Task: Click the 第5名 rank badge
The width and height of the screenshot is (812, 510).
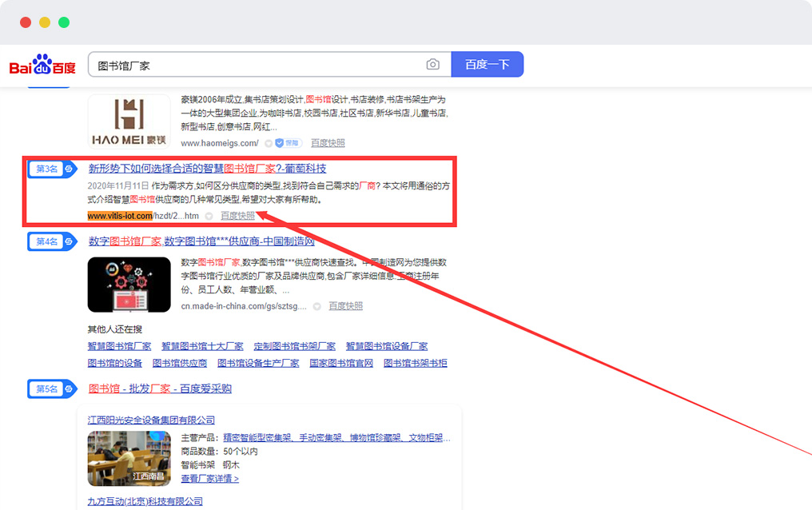Action: (x=52, y=388)
